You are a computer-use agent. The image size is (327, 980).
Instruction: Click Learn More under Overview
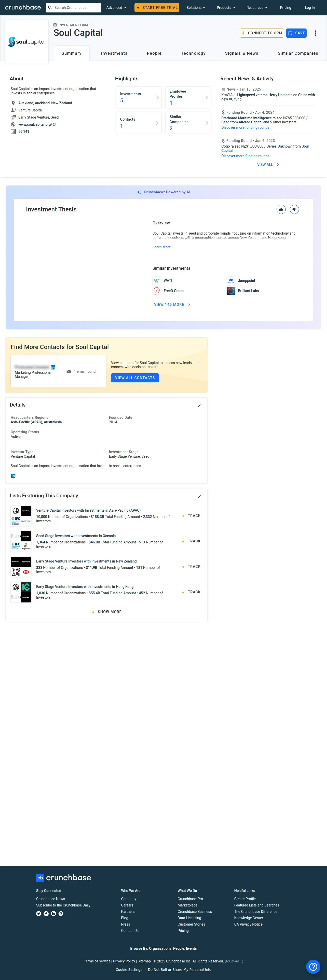[161, 247]
